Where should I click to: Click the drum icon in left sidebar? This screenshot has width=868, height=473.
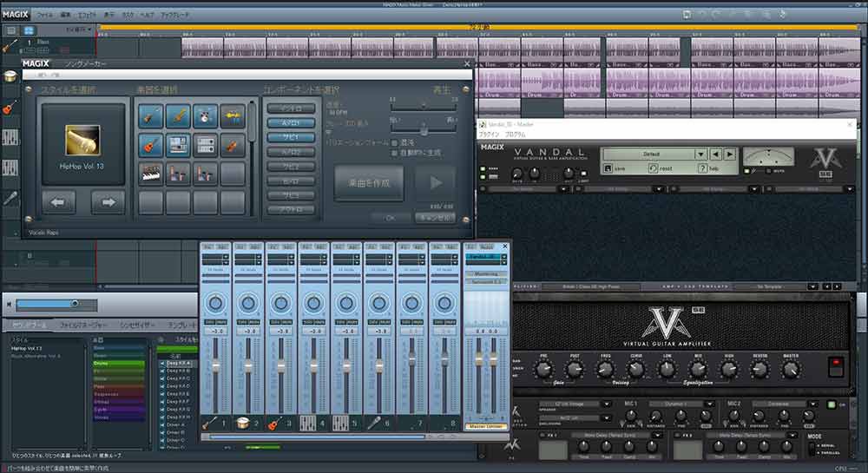[x=10, y=77]
